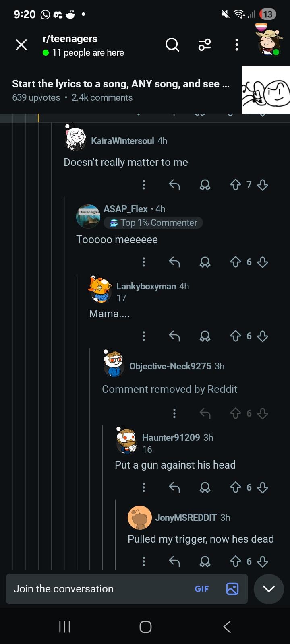Type in the "Join the conversation" field
This screenshot has height=644, width=290.
97,589
